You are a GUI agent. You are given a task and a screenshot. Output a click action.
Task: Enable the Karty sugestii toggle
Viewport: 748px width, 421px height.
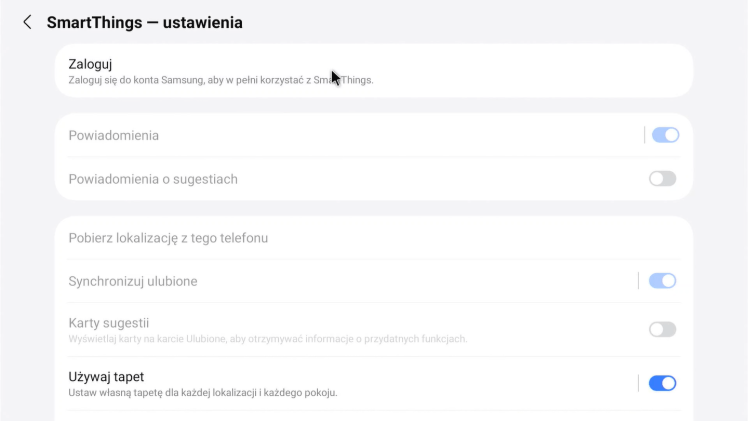662,329
